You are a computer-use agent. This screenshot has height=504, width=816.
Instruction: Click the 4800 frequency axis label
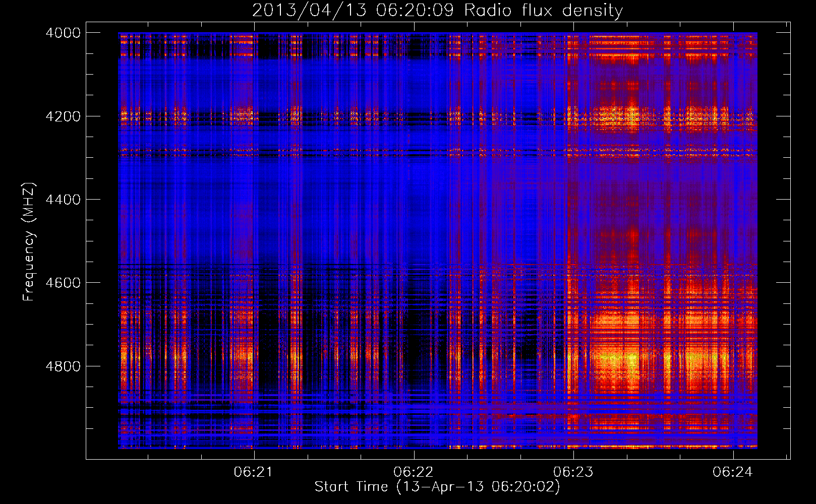(63, 366)
